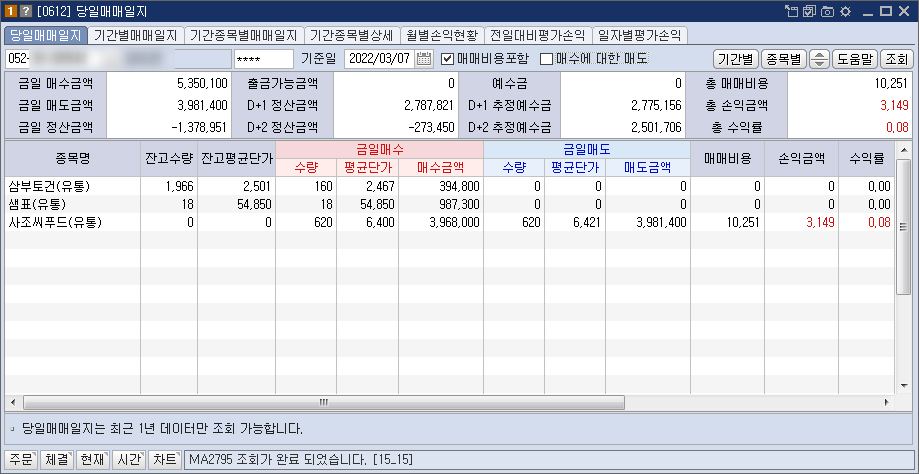Select the 사조씨푸드(유통) row name
The width and height of the screenshot is (919, 474).
coord(55,223)
